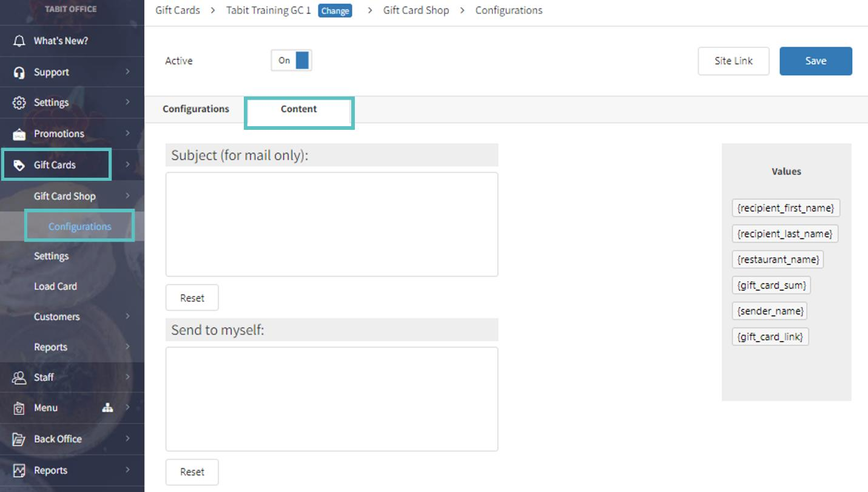The width and height of the screenshot is (868, 492).
Task: Expand the Support submenu chevron
Action: (127, 72)
